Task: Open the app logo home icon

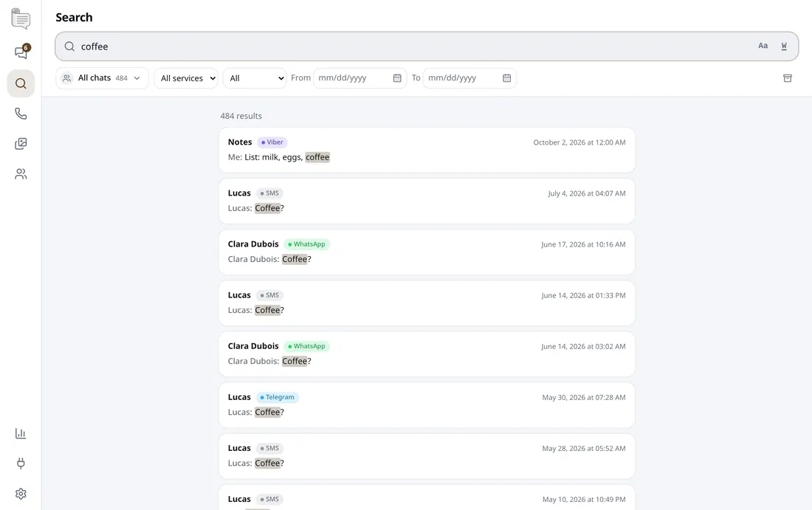Action: tap(21, 18)
